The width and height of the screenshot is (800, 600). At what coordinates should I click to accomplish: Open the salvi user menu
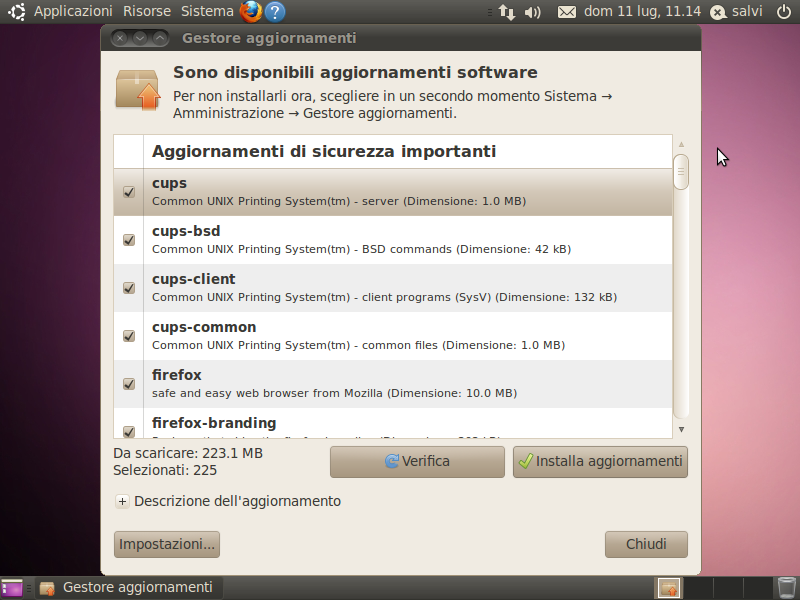click(x=737, y=11)
